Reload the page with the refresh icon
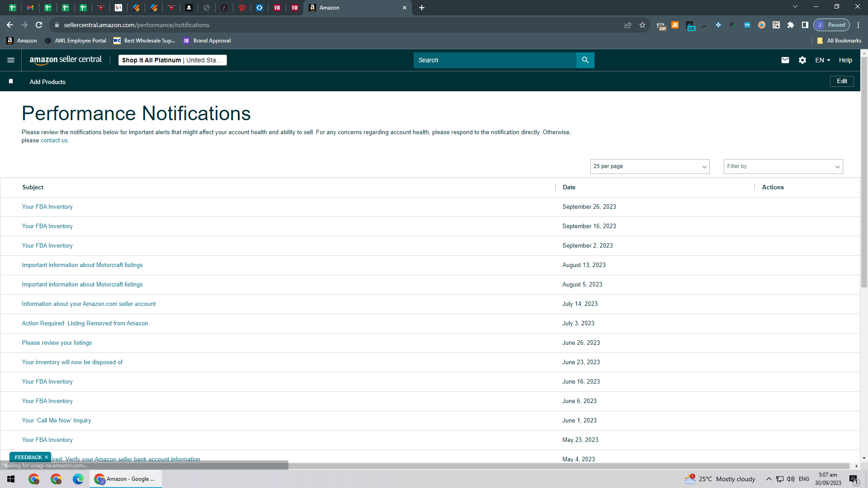The height and width of the screenshot is (488, 868). click(39, 25)
